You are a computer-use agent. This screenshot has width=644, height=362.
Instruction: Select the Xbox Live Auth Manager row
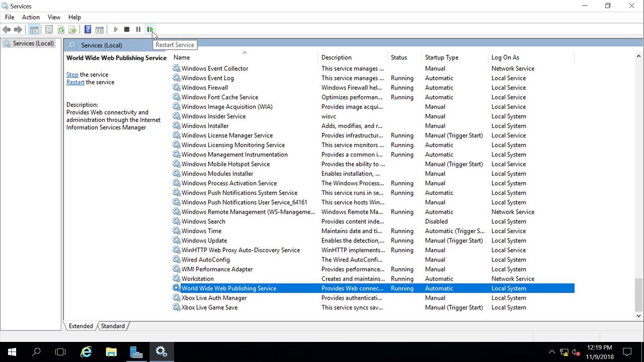[373, 298]
